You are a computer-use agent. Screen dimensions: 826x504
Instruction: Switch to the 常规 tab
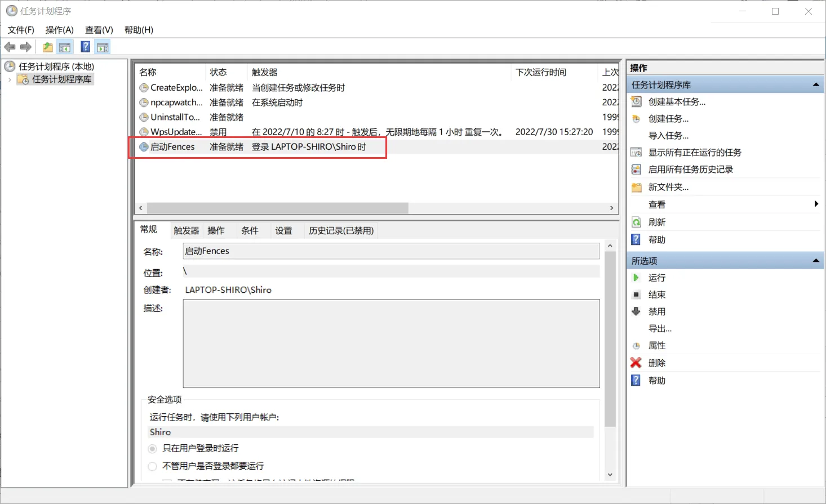point(149,229)
